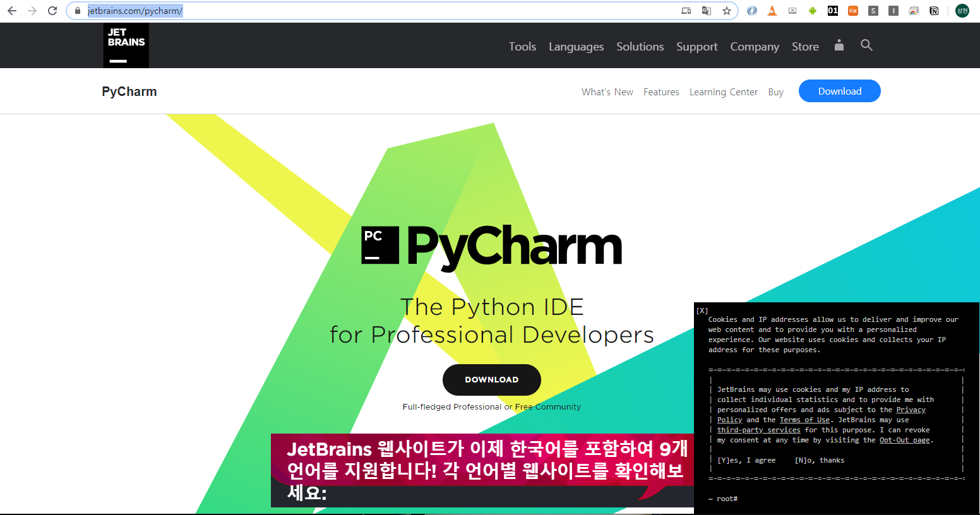Open the Privacy Policy link
Screen dimensions: 980x515
point(911,410)
